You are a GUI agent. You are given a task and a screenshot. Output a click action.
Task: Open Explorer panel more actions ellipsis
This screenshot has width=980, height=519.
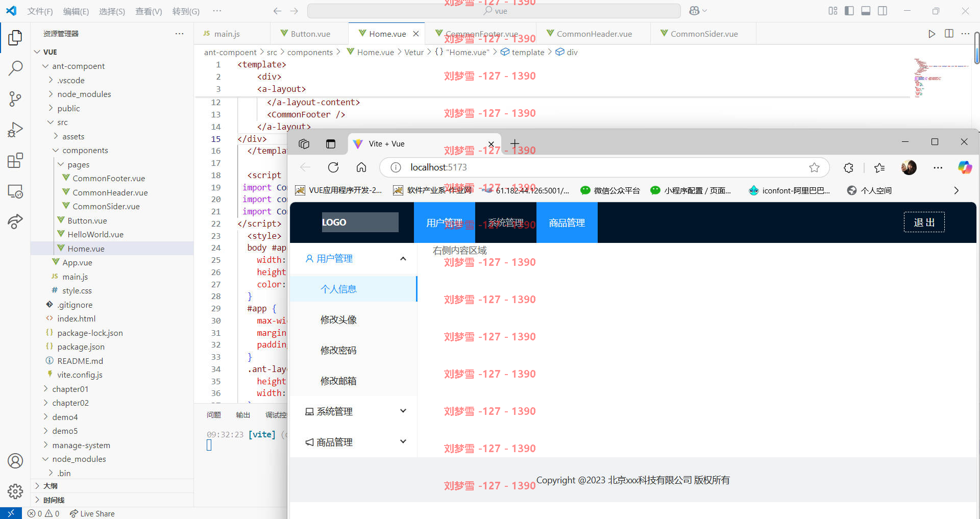(179, 34)
